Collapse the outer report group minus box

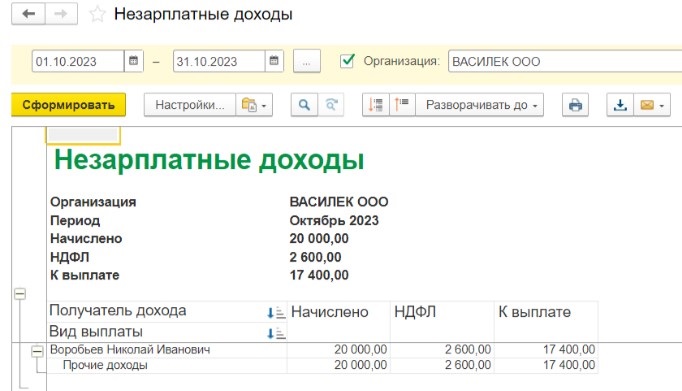point(20,294)
